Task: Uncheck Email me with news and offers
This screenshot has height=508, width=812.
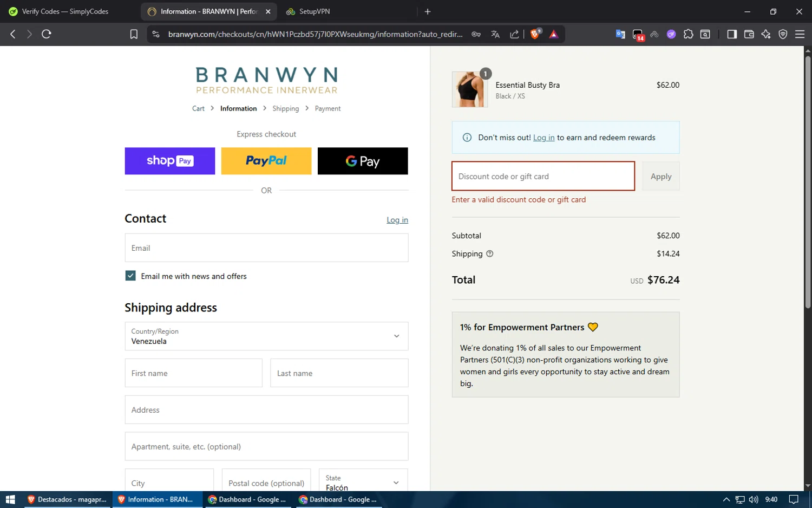Action: tap(130, 276)
